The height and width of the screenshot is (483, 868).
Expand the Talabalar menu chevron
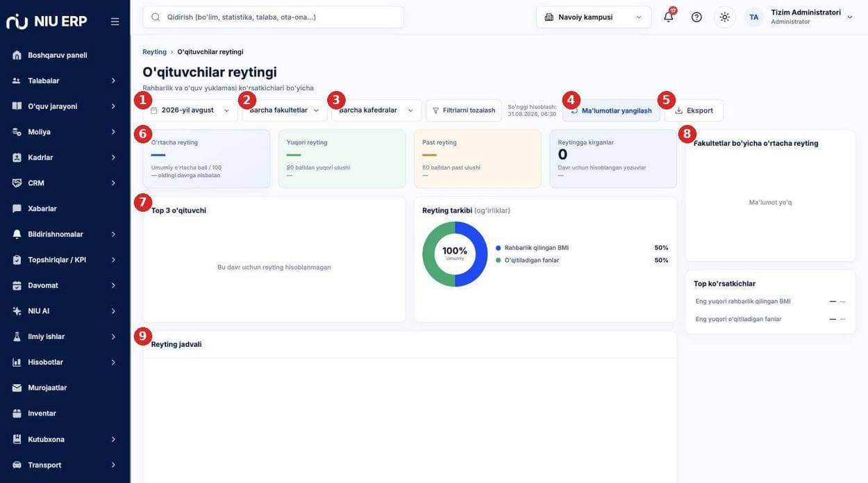[x=113, y=81]
